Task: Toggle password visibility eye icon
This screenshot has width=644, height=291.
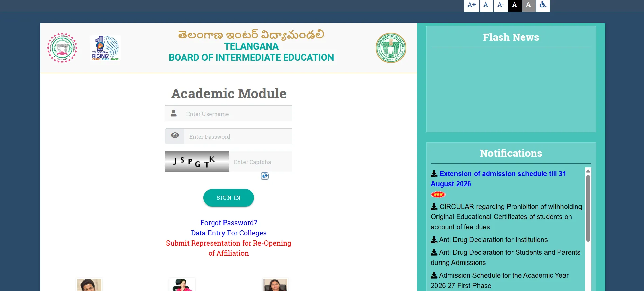Action: (x=175, y=135)
